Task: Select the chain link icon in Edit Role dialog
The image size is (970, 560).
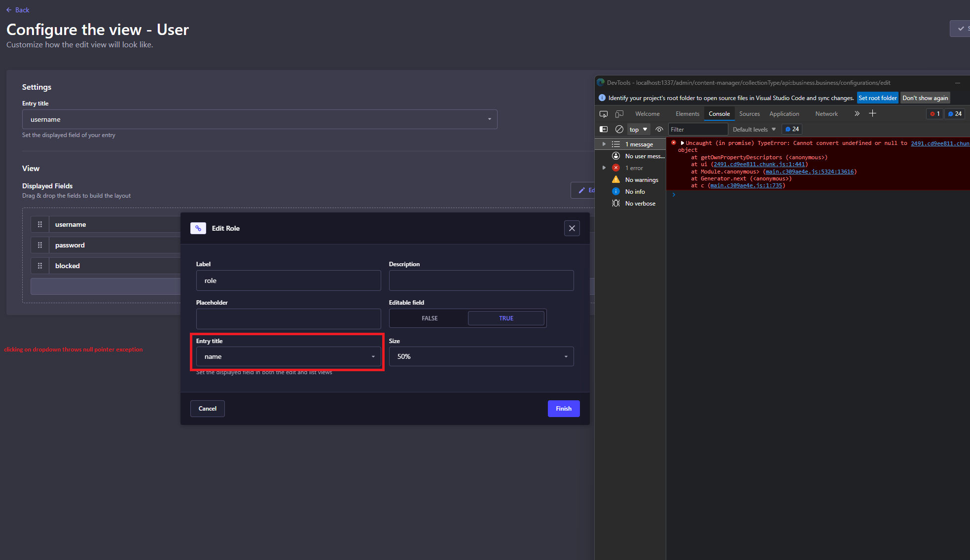Action: (x=198, y=228)
